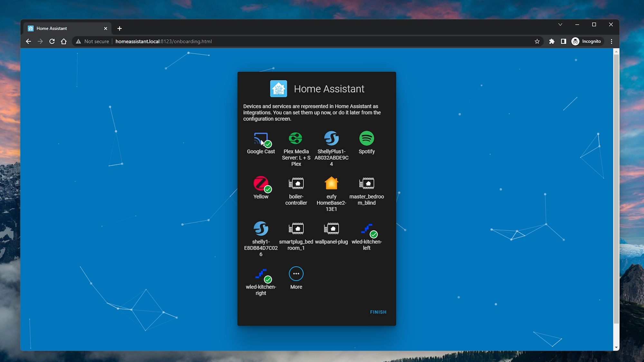Expand the More integrations menu
The height and width of the screenshot is (362, 644).
click(296, 273)
